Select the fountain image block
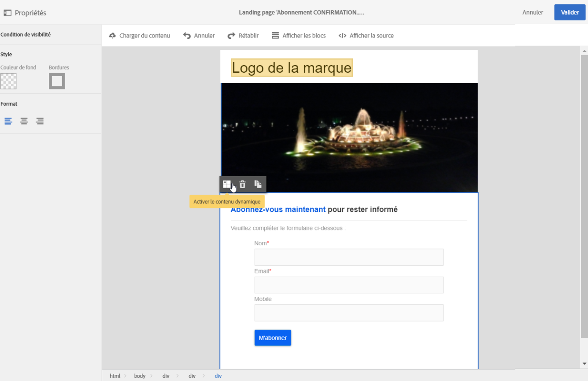The image size is (588, 381). [349, 137]
